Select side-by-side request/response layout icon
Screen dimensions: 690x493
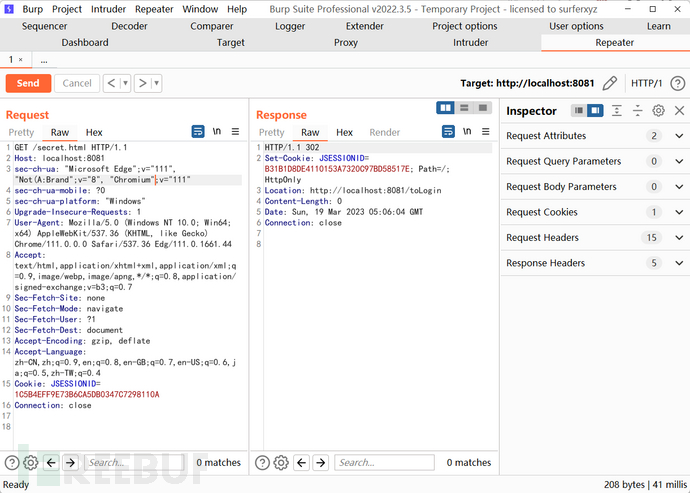tap(445, 108)
